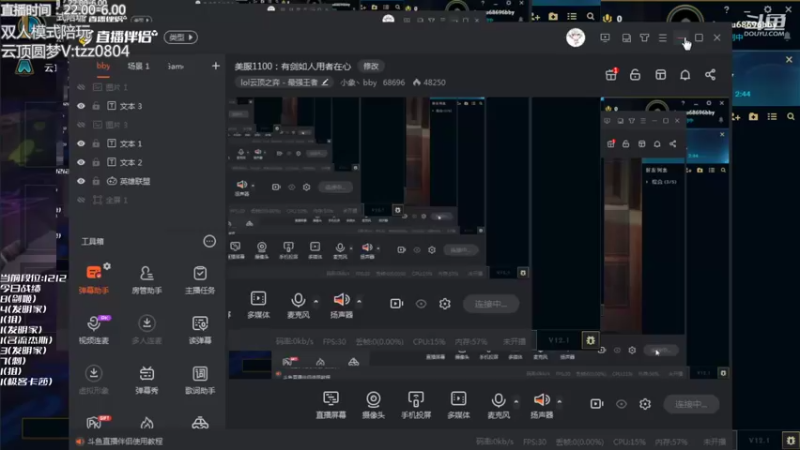Screen dimensions: 800x450
Task: Click the V12.1 version label
Action: pyautogui.click(x=758, y=440)
